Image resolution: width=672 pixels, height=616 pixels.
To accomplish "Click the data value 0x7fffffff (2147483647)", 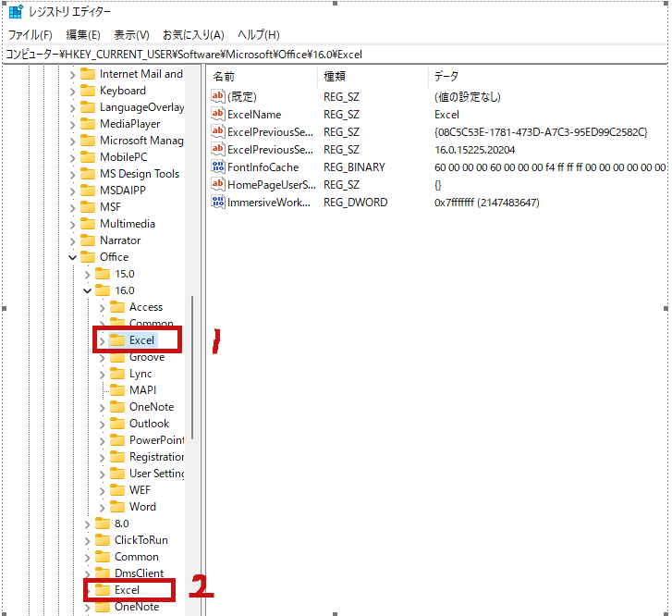I will pyautogui.click(x=487, y=202).
